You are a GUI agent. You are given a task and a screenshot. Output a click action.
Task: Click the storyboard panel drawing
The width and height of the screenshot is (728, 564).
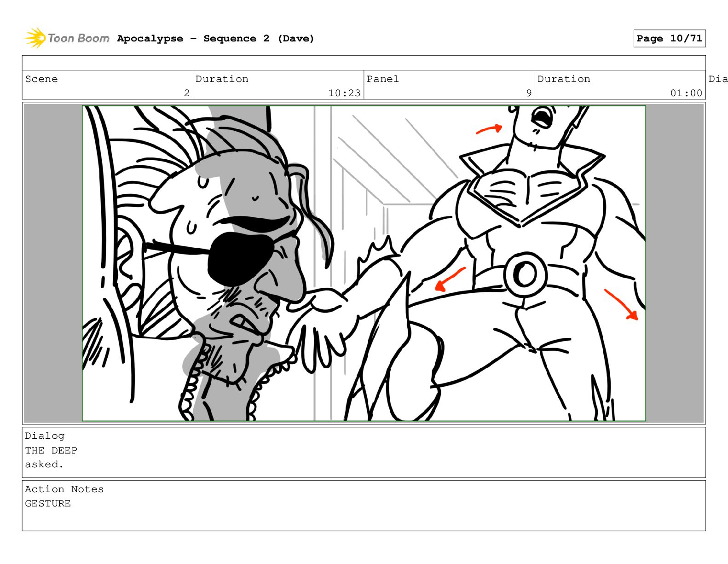coord(364,263)
